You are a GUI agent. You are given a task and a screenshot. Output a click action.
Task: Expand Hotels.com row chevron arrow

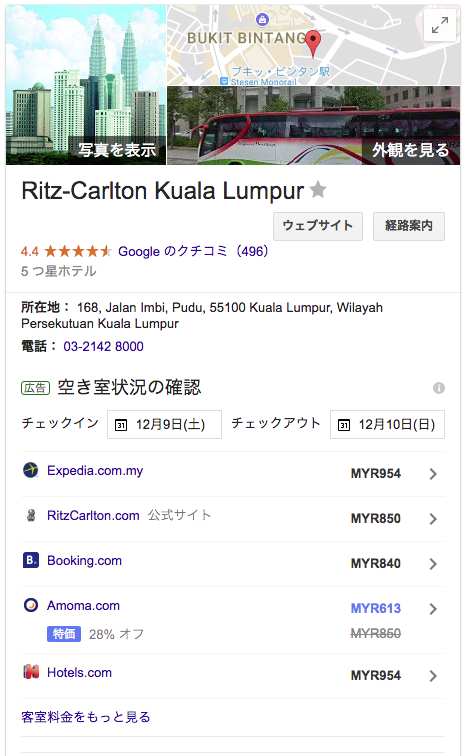(433, 676)
